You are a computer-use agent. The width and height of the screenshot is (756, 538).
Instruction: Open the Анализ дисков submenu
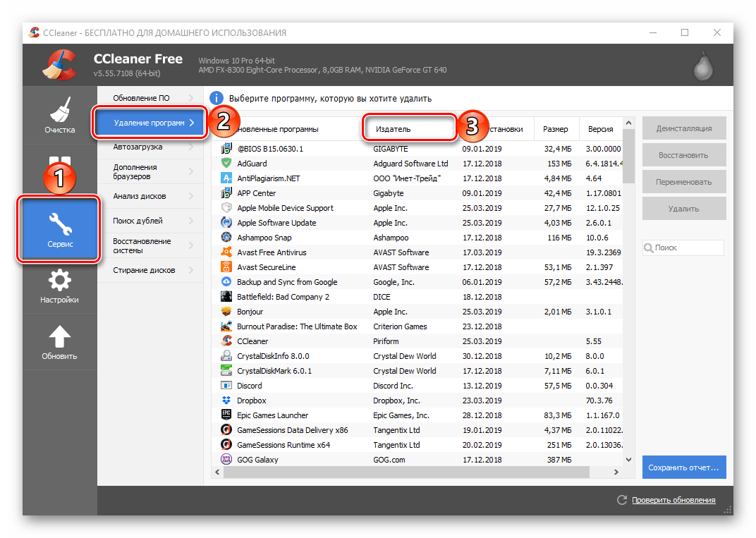[x=150, y=196]
